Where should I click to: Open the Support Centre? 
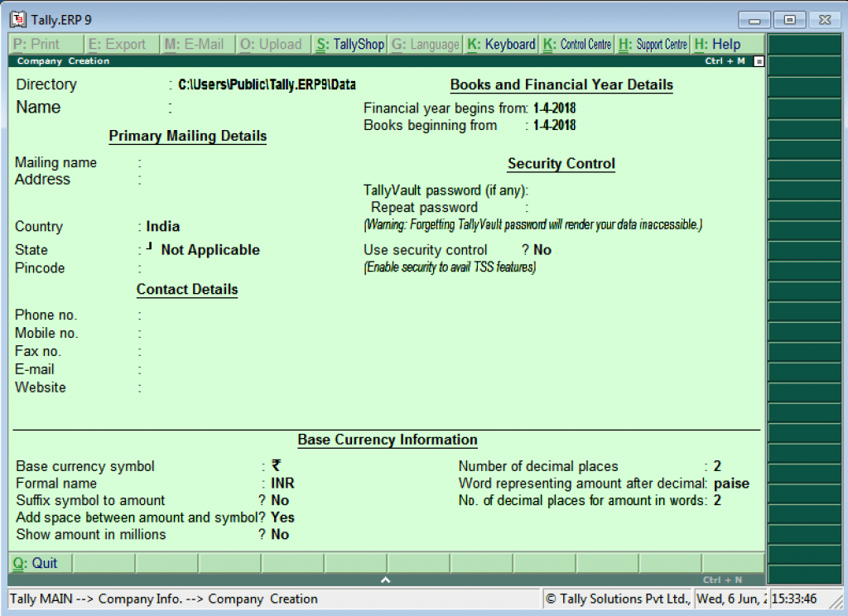pyautogui.click(x=653, y=45)
